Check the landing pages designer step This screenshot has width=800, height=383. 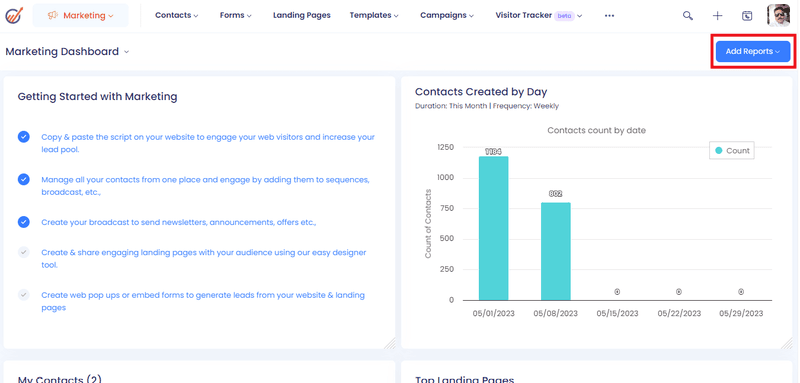click(x=23, y=252)
